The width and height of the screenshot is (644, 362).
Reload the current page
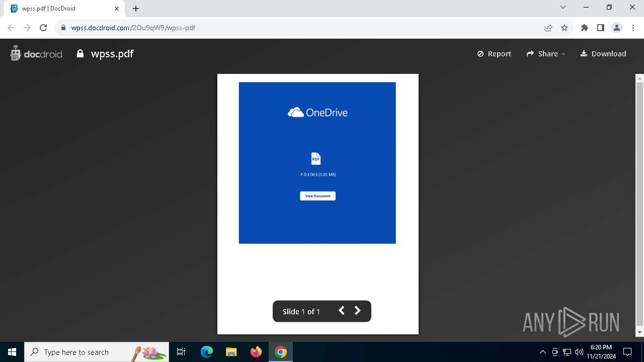pos(43,28)
